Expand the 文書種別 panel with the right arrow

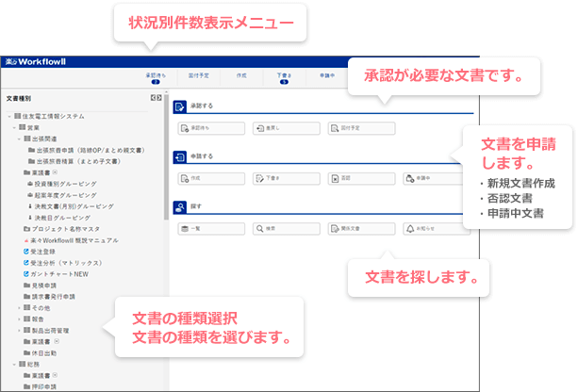[x=158, y=98]
